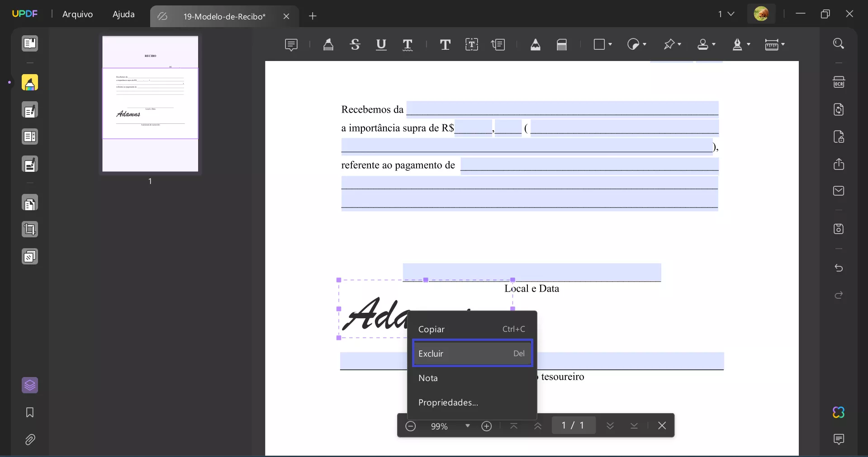Select the Comment highlighter tool in sidebar
868x457 pixels.
pos(30,83)
